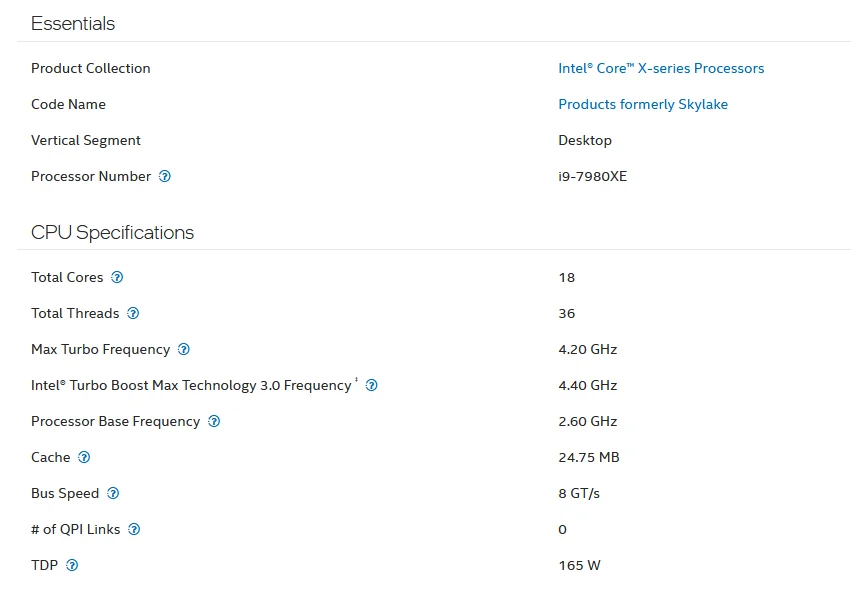Click the CPU Specifications section heading
Image resolution: width=851 pixels, height=596 pixels.
point(112,233)
